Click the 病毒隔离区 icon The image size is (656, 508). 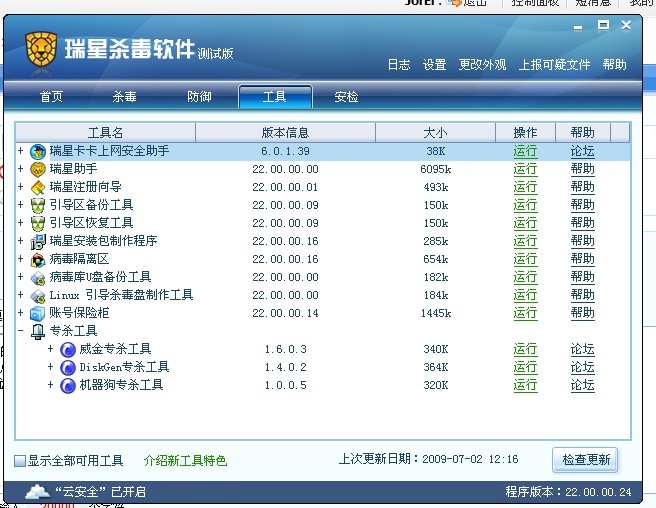click(x=38, y=259)
